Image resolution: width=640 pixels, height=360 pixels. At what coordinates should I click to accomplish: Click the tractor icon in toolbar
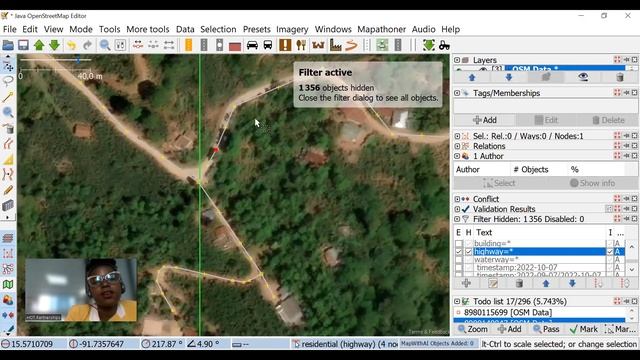tap(444, 45)
